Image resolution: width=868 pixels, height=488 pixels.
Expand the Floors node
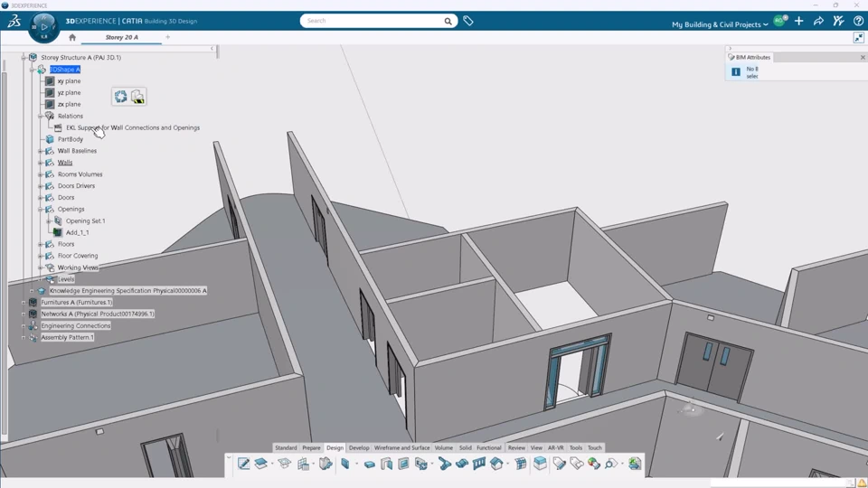point(41,244)
